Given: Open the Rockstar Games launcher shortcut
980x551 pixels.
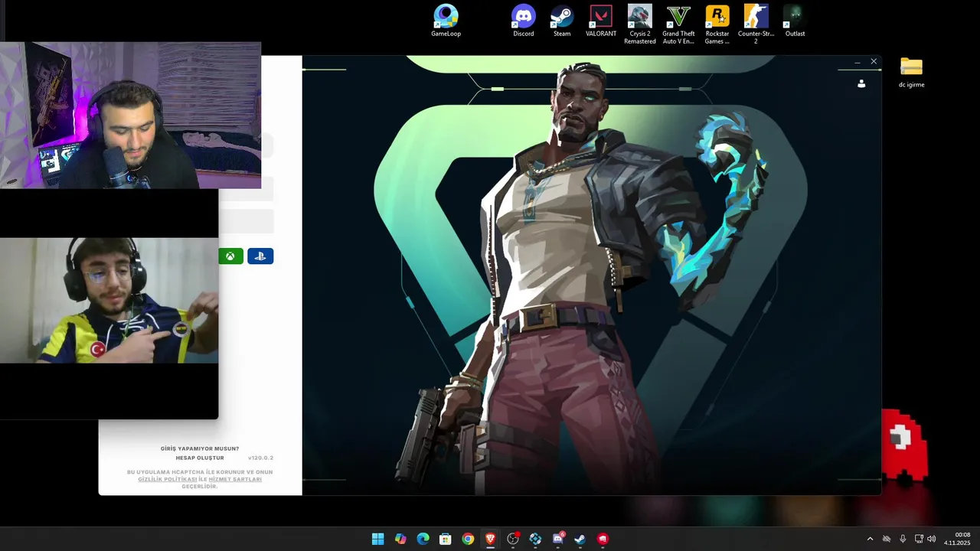Looking at the screenshot, I should click(717, 24).
